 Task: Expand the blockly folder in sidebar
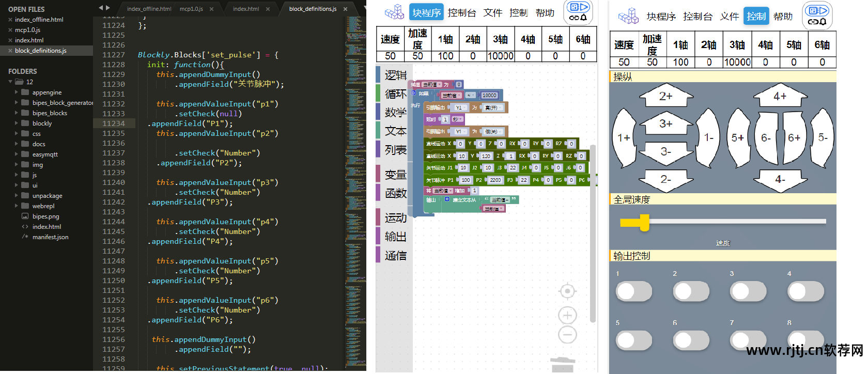pos(17,123)
